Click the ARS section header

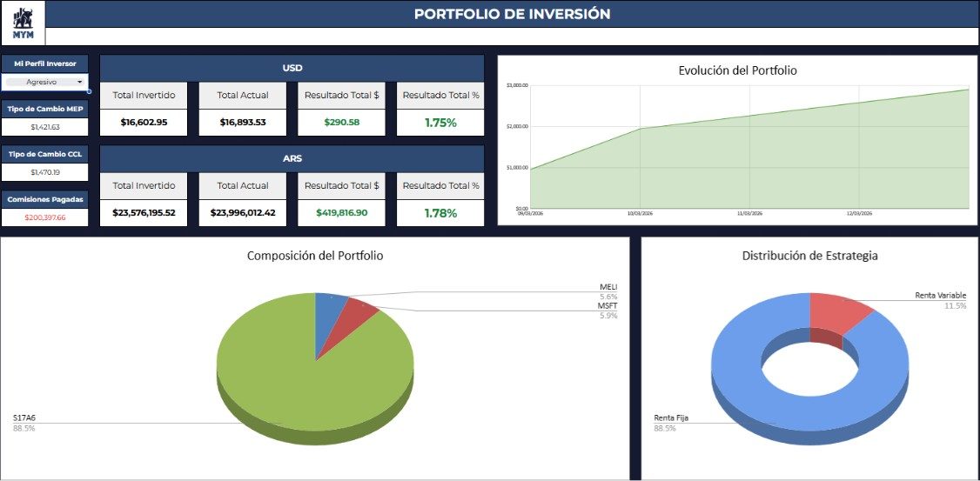[x=292, y=158]
